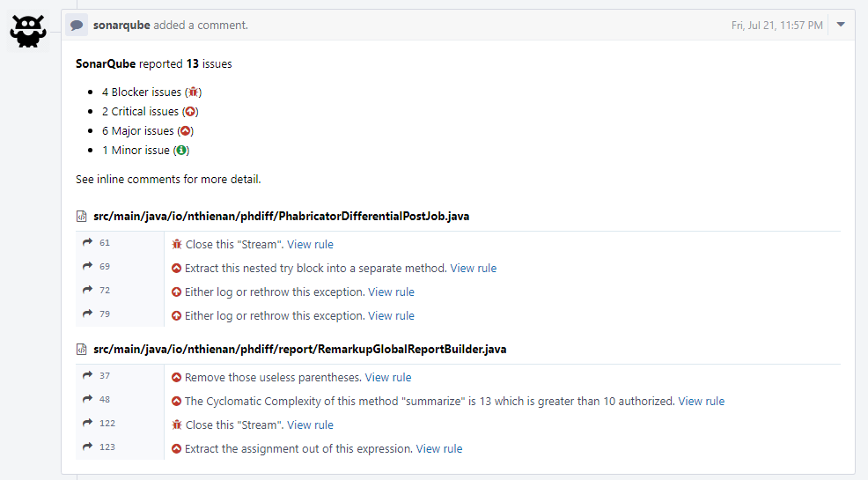Jump to line 48 via its arrow icon
868x480 pixels.
coord(87,399)
